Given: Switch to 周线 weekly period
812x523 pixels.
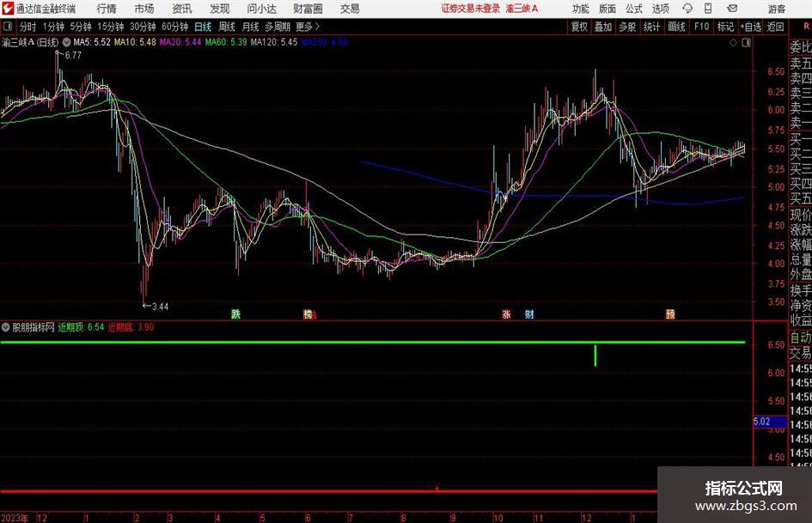Looking at the screenshot, I should pos(227,27).
